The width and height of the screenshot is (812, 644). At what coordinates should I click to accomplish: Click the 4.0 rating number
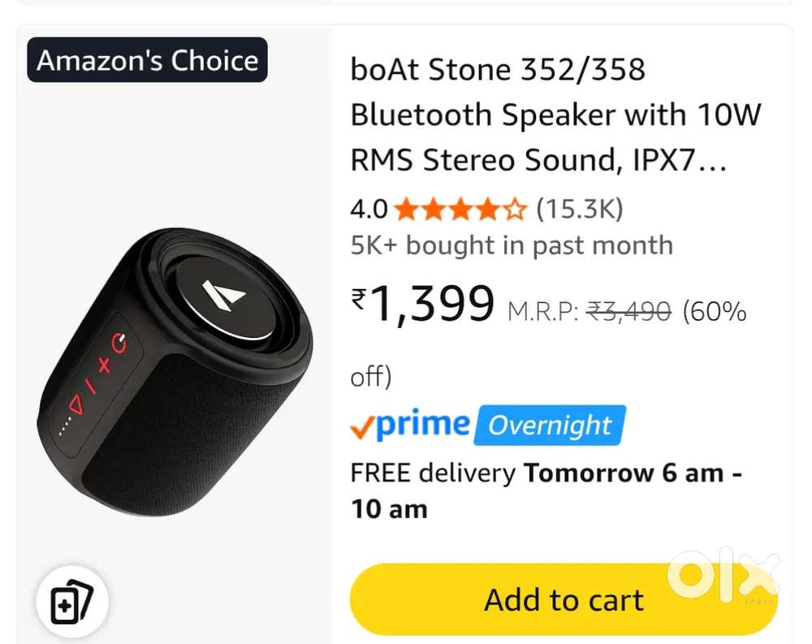(x=369, y=210)
